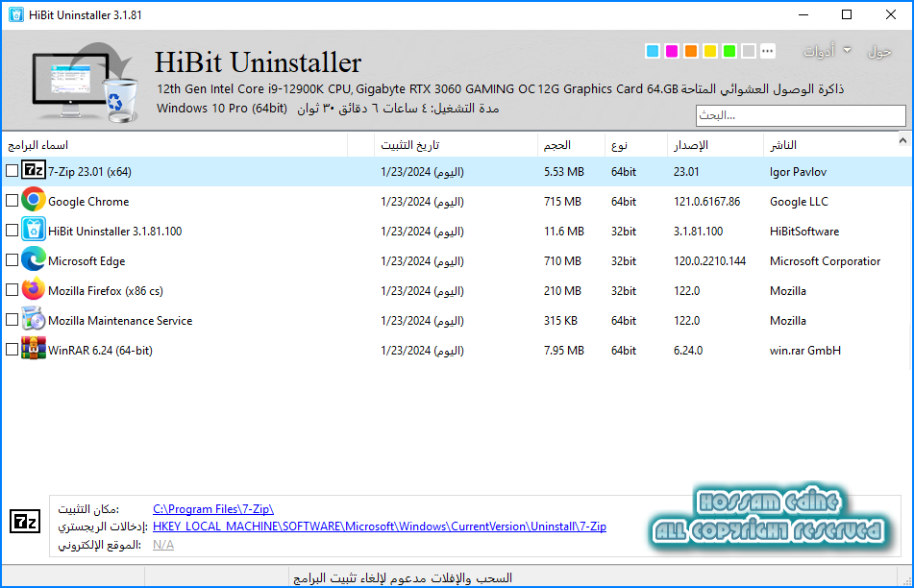Viewport: 914px width, 588px height.
Task: Select the green color theme swatch
Action: pyautogui.click(x=729, y=51)
